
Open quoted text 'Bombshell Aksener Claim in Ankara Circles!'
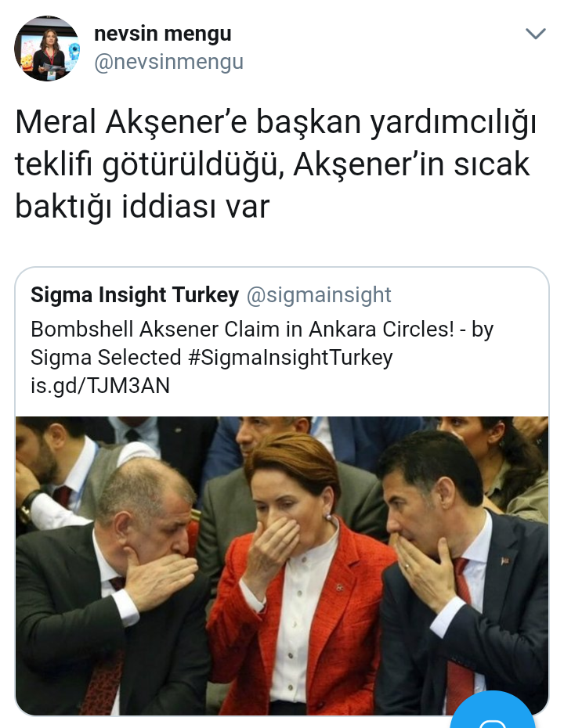242,330
